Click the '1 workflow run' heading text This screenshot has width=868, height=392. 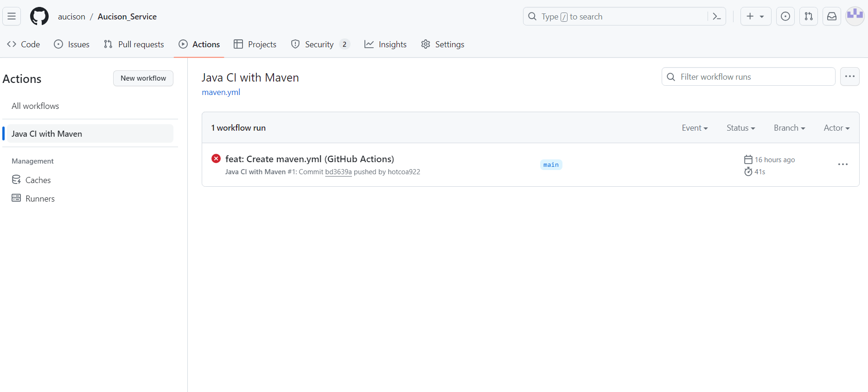[x=238, y=128]
